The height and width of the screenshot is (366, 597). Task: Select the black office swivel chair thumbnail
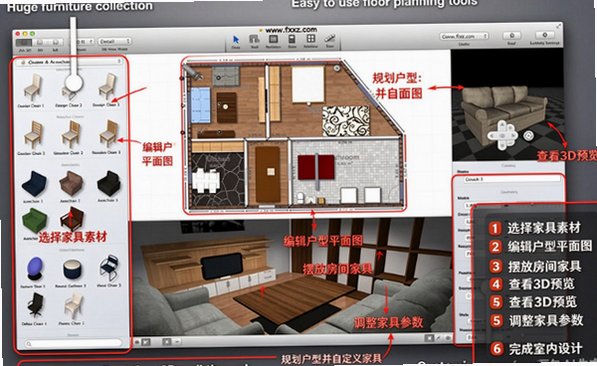35,305
